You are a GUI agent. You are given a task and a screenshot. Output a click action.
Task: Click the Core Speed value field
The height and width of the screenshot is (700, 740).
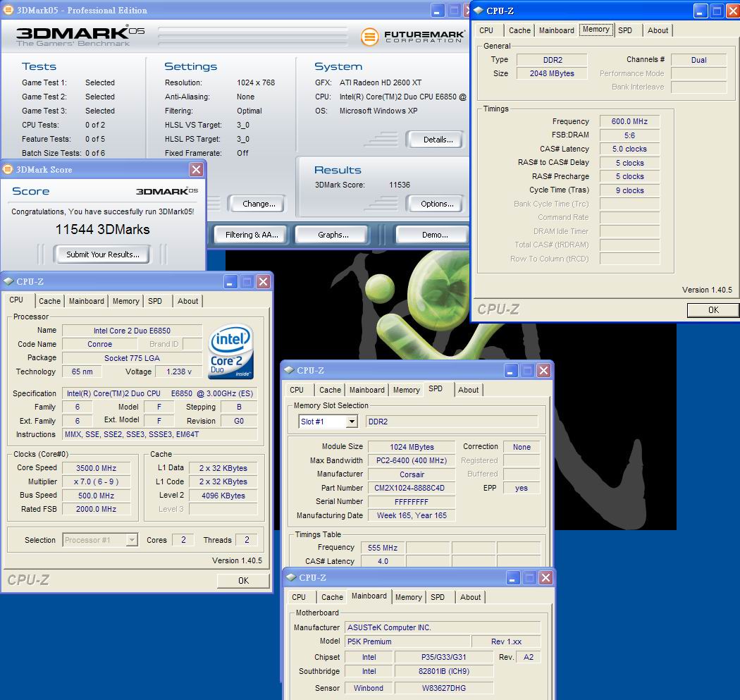click(96, 468)
